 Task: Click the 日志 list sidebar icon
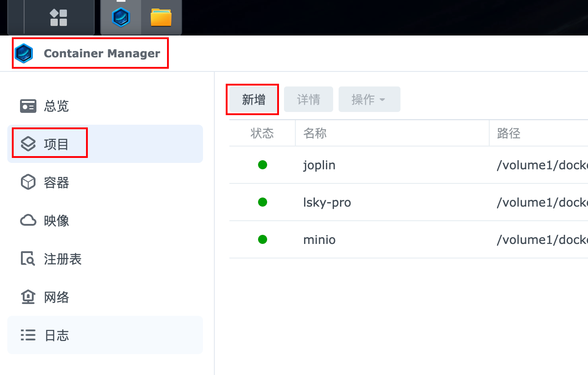tap(28, 335)
